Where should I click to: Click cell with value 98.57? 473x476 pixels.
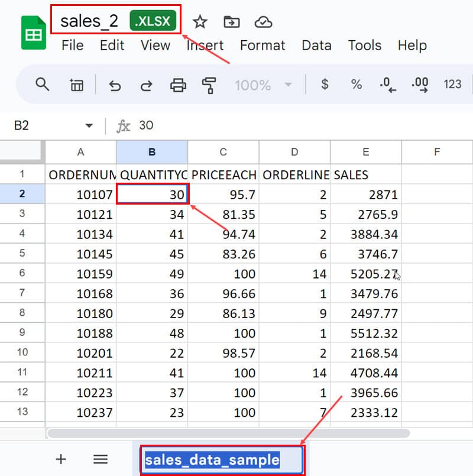[223, 352]
